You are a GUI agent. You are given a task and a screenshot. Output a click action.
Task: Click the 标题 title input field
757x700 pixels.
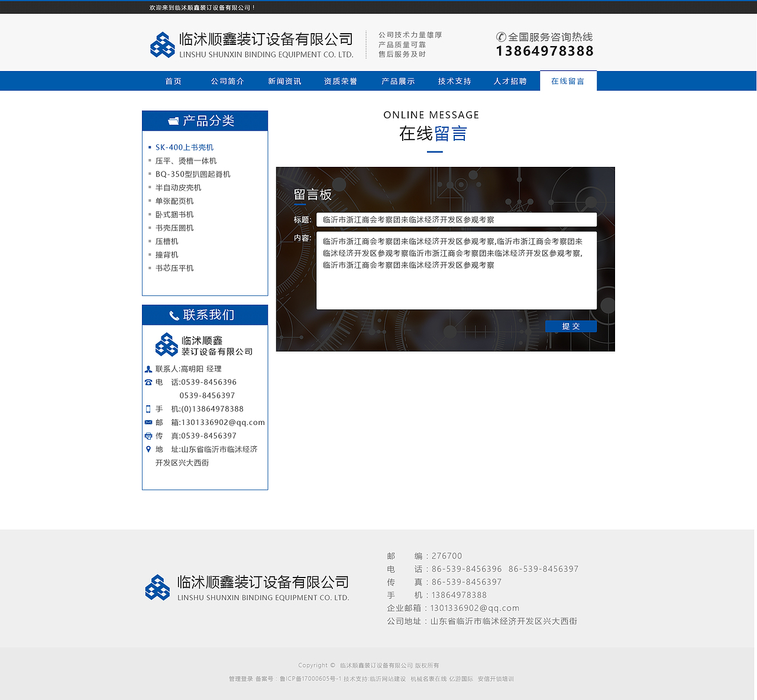pyautogui.click(x=457, y=220)
